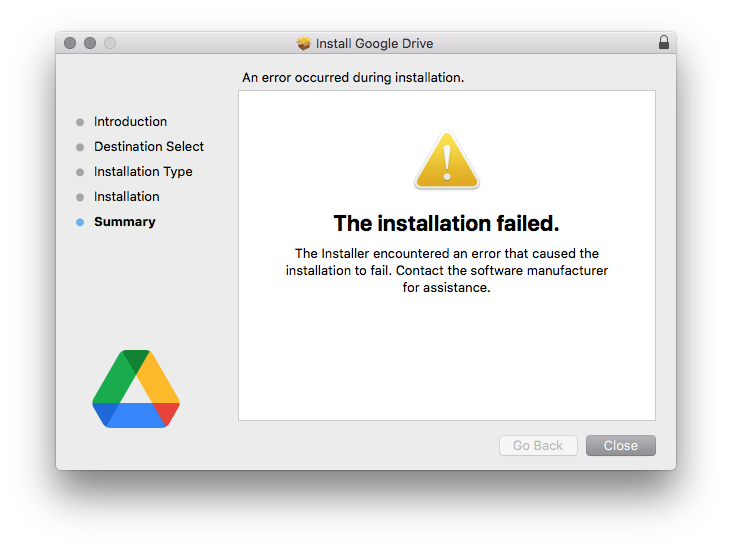Click the bullet beside Destination Select
732x550 pixels.
click(80, 147)
